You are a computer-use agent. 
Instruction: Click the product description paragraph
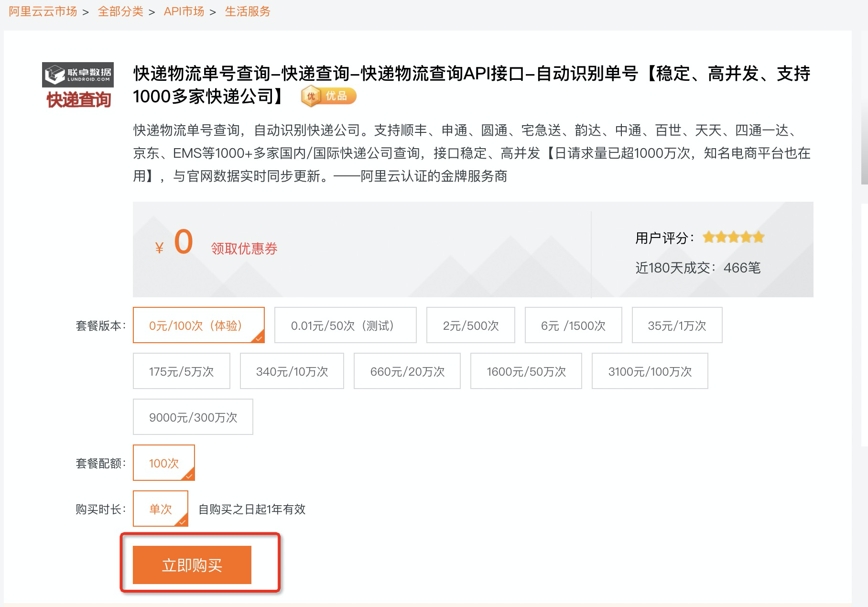(472, 153)
